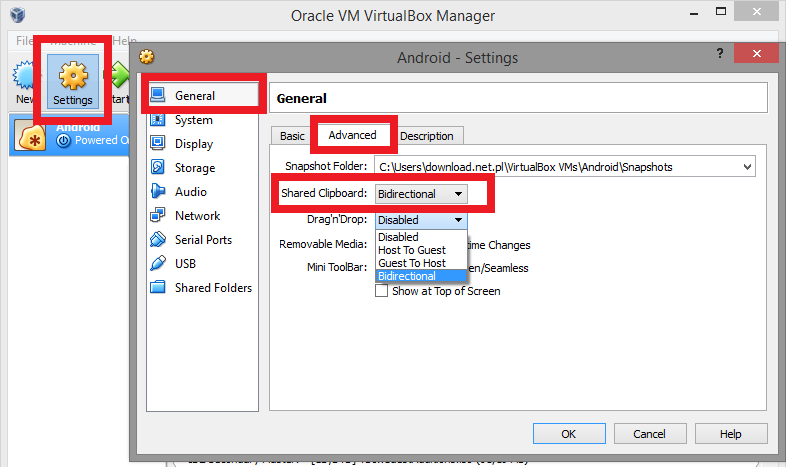
Task: Close the Android Settings dialog
Action: [756, 53]
